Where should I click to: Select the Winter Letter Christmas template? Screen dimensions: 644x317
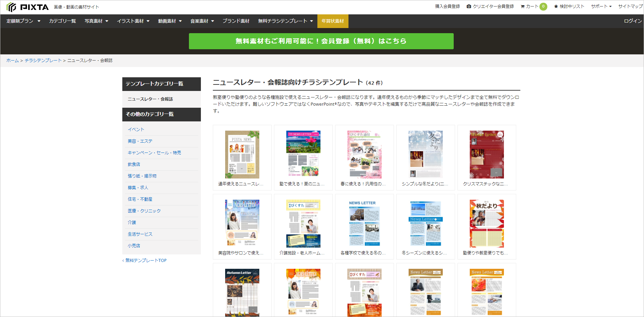click(x=487, y=155)
